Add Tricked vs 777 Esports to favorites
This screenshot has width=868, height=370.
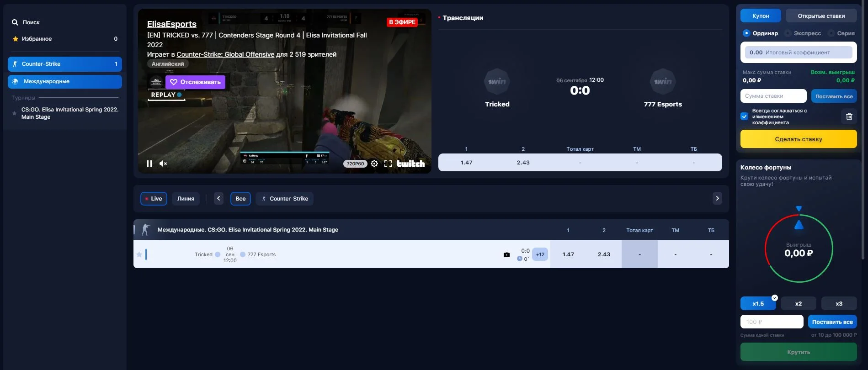pos(139,254)
